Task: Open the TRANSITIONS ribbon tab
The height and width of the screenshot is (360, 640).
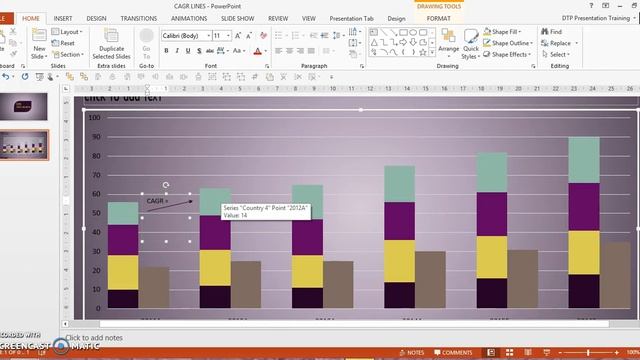Action: pyautogui.click(x=139, y=18)
